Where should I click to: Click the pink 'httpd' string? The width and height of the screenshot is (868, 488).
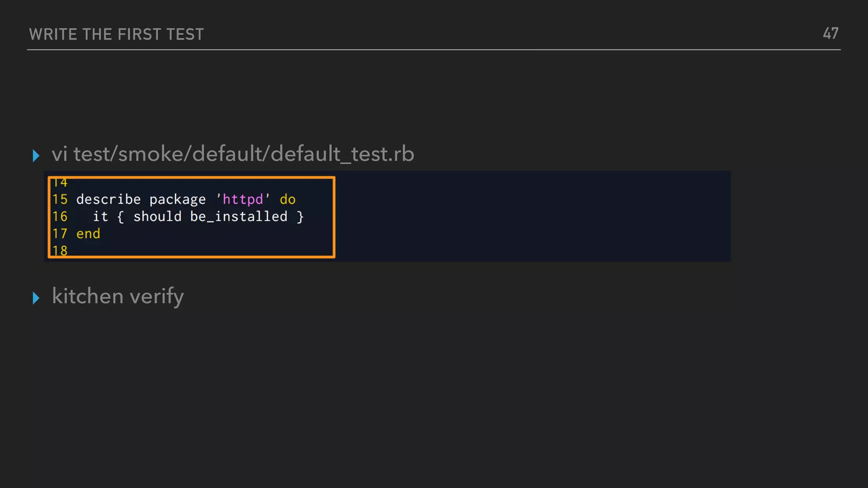243,199
